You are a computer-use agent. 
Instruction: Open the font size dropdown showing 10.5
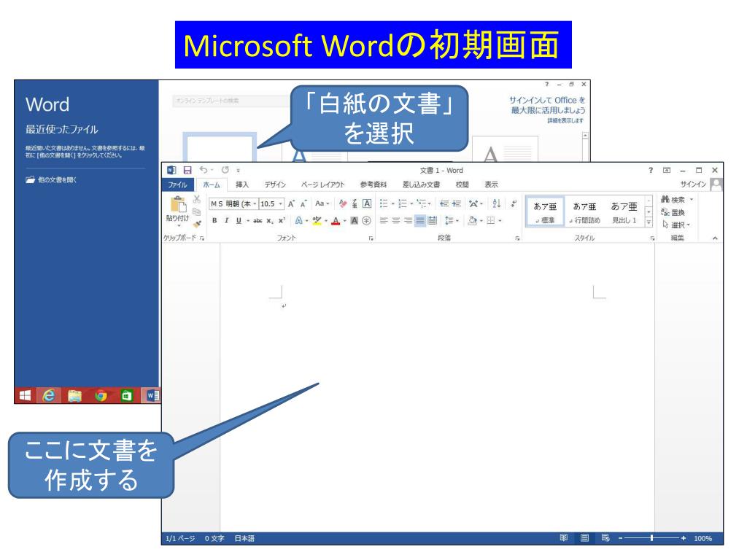pos(281,204)
